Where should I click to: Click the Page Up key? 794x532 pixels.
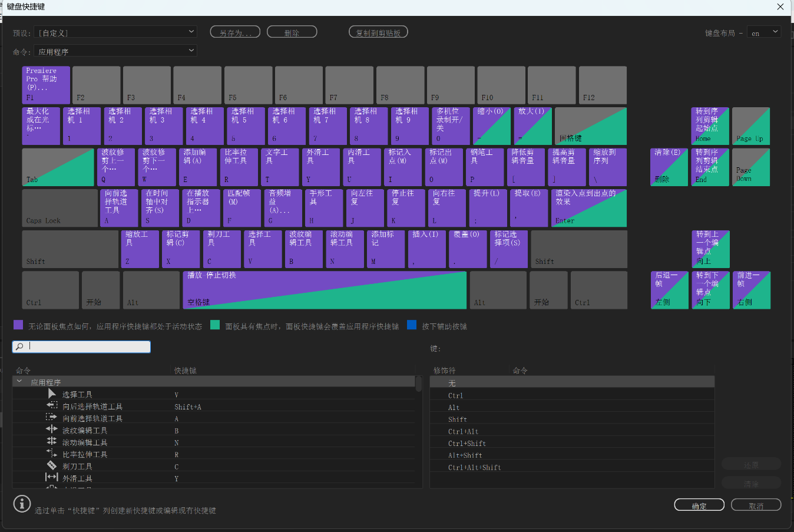click(751, 126)
